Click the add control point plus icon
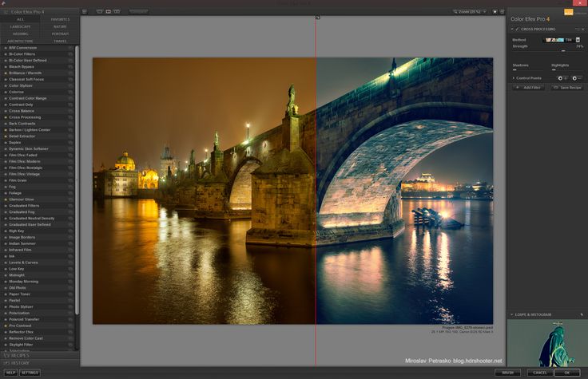The height and width of the screenshot is (379, 588). [562, 77]
